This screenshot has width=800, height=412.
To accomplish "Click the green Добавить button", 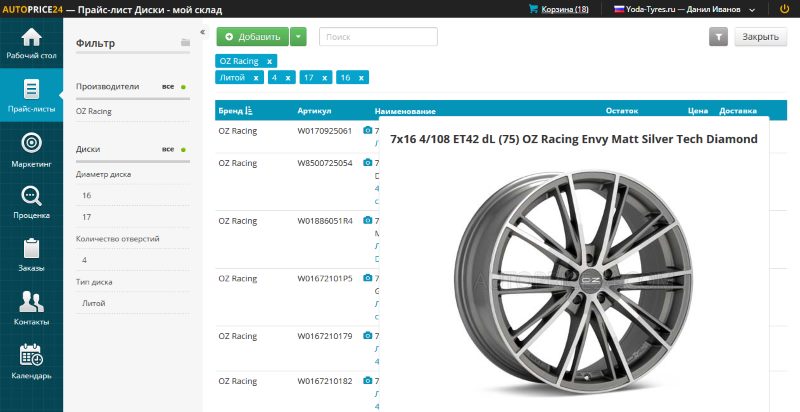I will point(253,37).
